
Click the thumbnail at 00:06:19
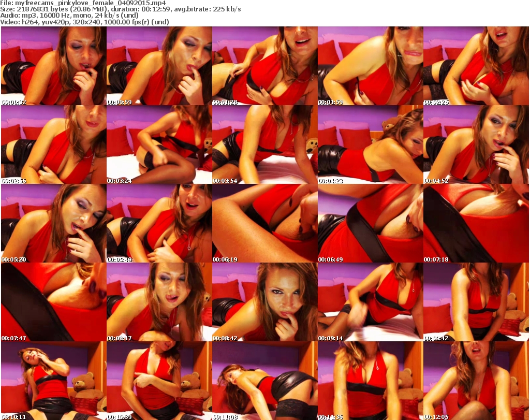coord(265,223)
